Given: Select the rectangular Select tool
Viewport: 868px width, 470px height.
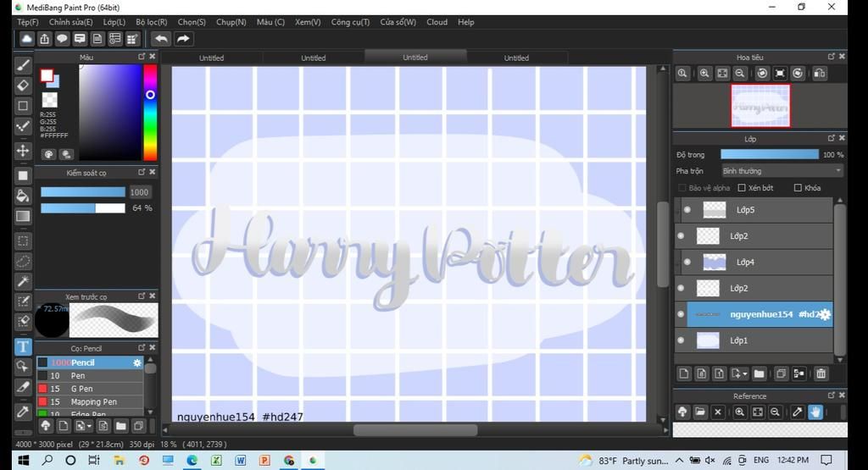Looking at the screenshot, I should pos(23,241).
